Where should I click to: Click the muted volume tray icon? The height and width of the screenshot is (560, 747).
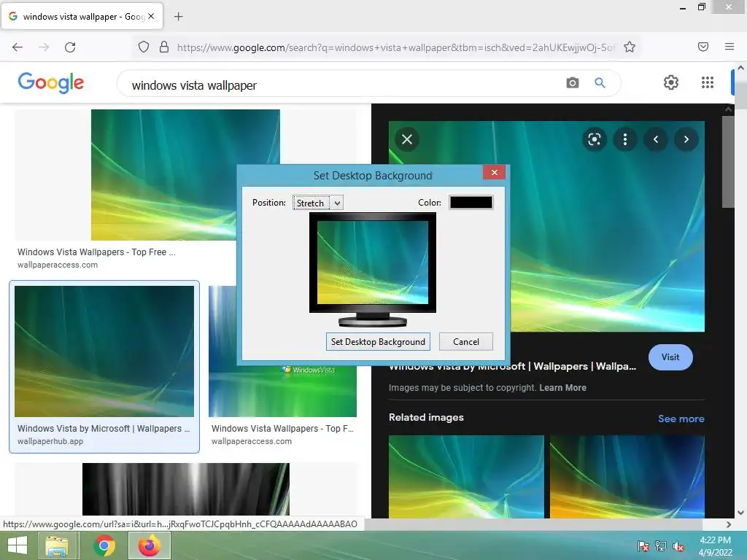coord(678,546)
